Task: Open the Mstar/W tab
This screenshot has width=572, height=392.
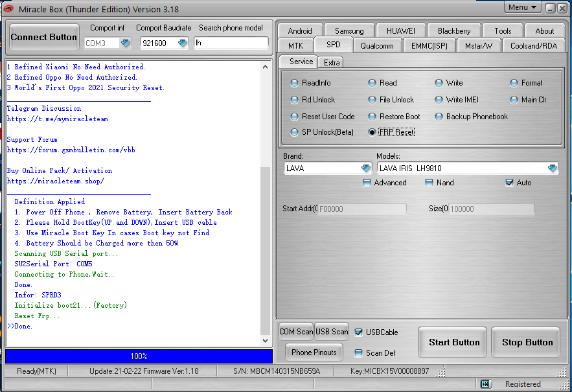Action: [x=479, y=45]
